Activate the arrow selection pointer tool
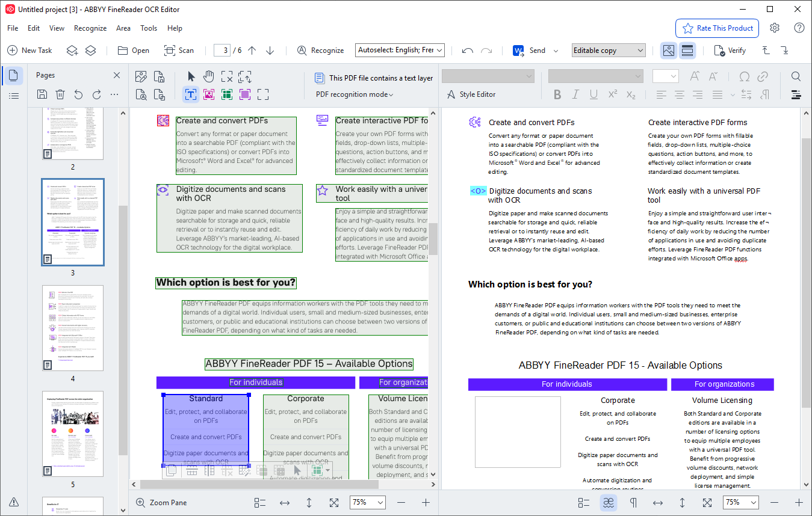 (191, 76)
